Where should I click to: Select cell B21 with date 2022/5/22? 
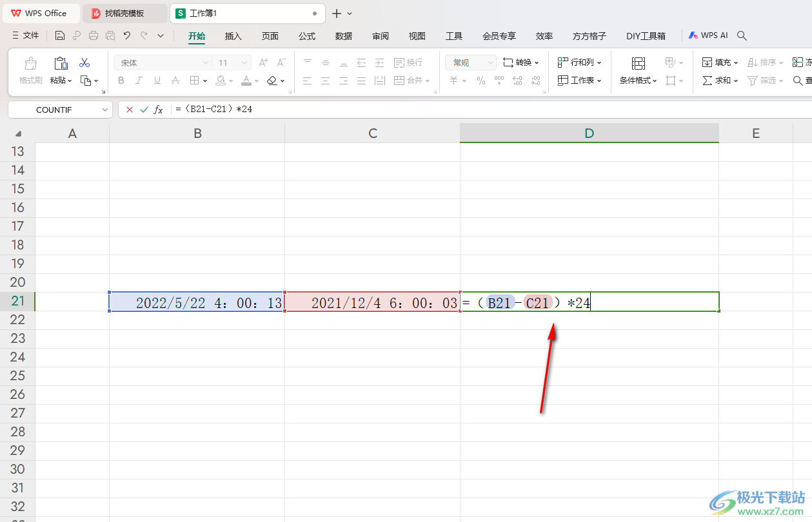[197, 302]
